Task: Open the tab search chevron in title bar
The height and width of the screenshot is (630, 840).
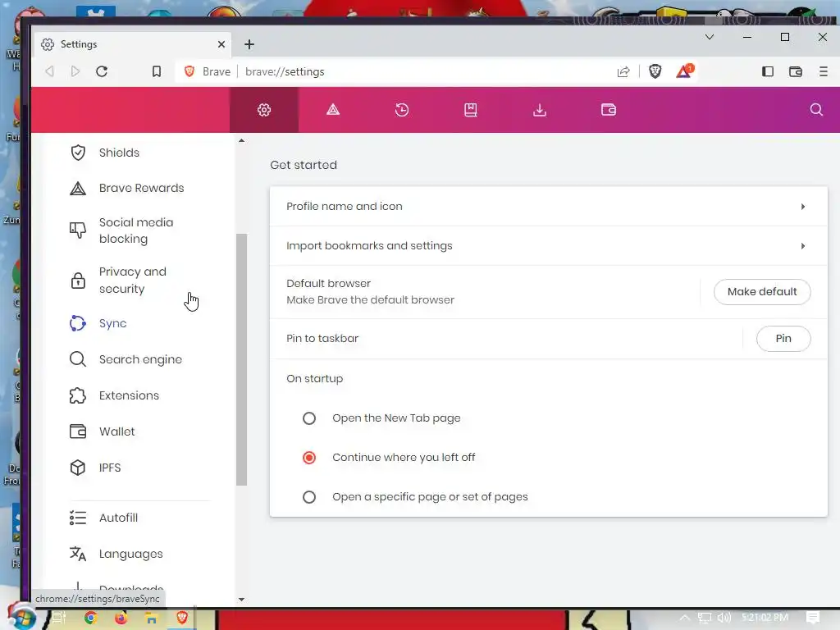Action: click(710, 37)
